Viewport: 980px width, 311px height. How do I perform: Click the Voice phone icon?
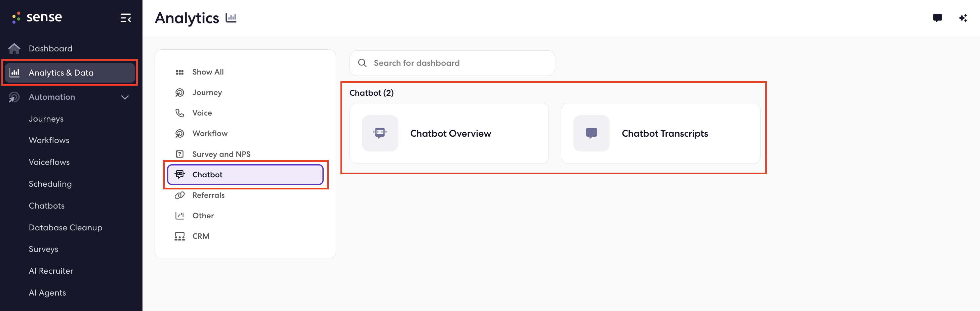point(179,113)
